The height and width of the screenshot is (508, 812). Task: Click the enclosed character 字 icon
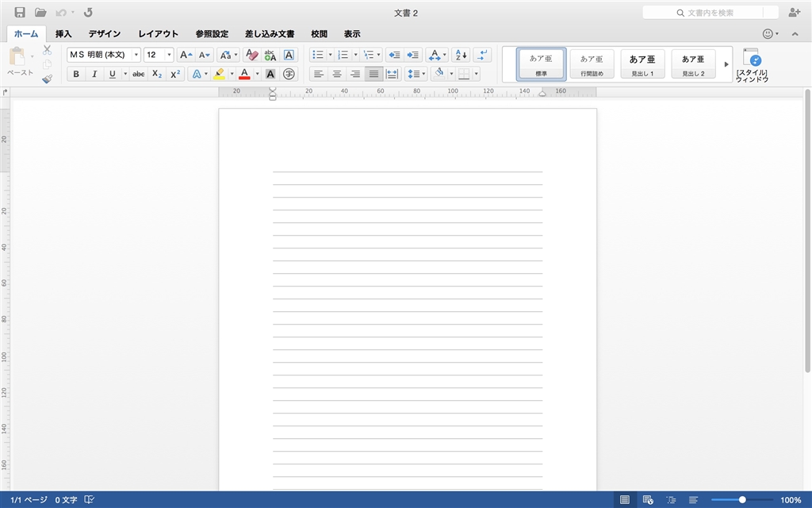[289, 74]
